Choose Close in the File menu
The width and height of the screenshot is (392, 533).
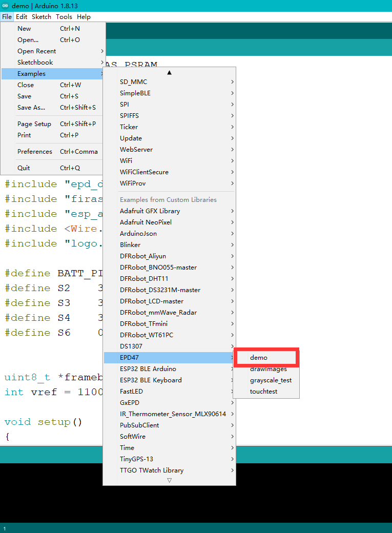pos(53,85)
